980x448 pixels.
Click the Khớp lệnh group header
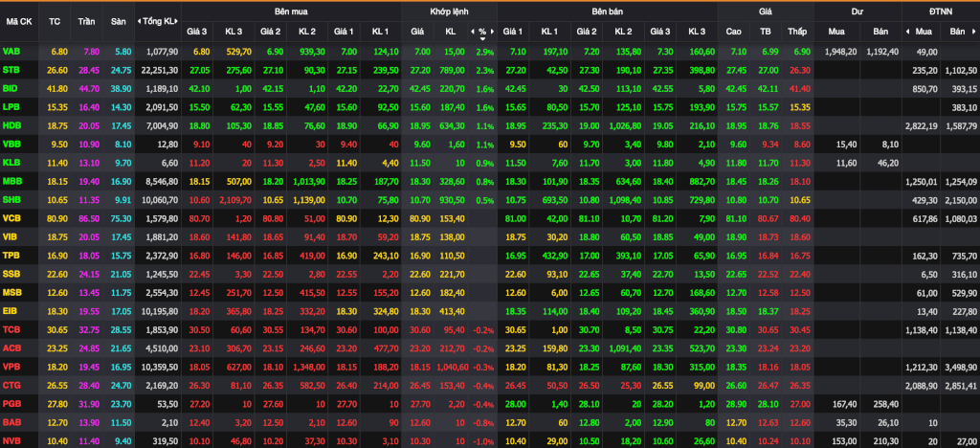point(449,11)
